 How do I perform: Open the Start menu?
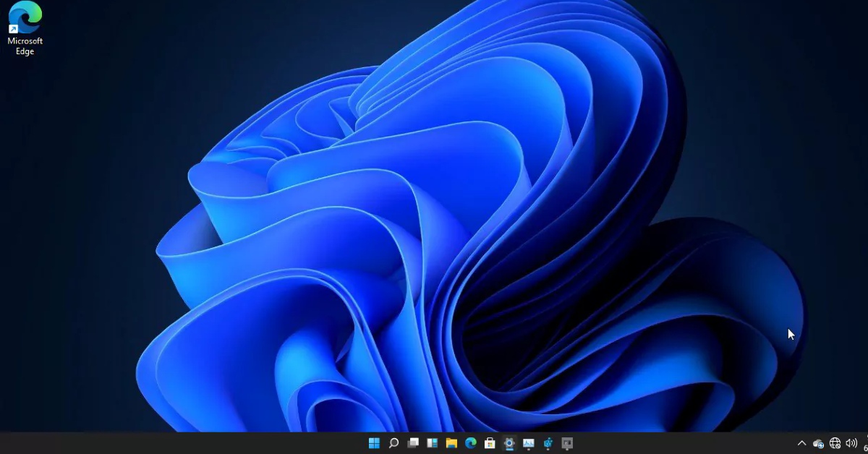tap(374, 442)
